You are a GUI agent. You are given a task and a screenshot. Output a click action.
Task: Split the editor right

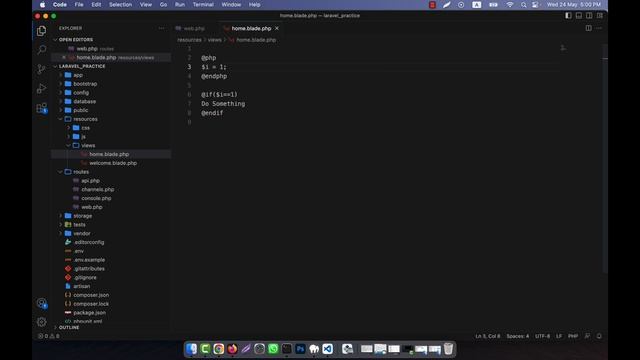point(589,28)
